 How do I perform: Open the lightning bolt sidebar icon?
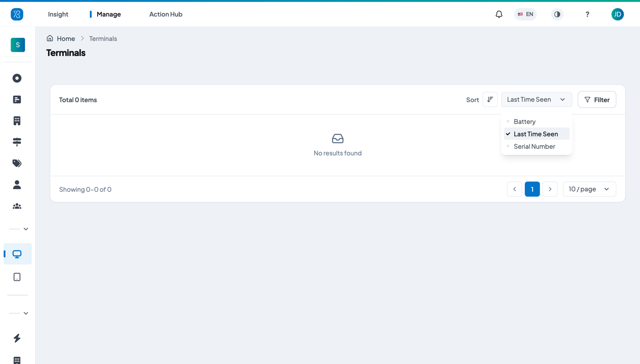point(17,338)
